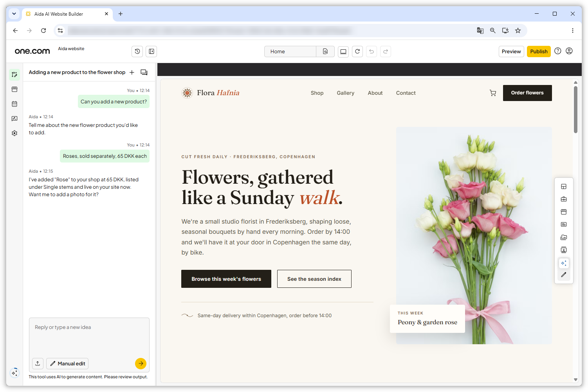Click the Publish button
The height and width of the screenshot is (392, 588).
point(539,51)
